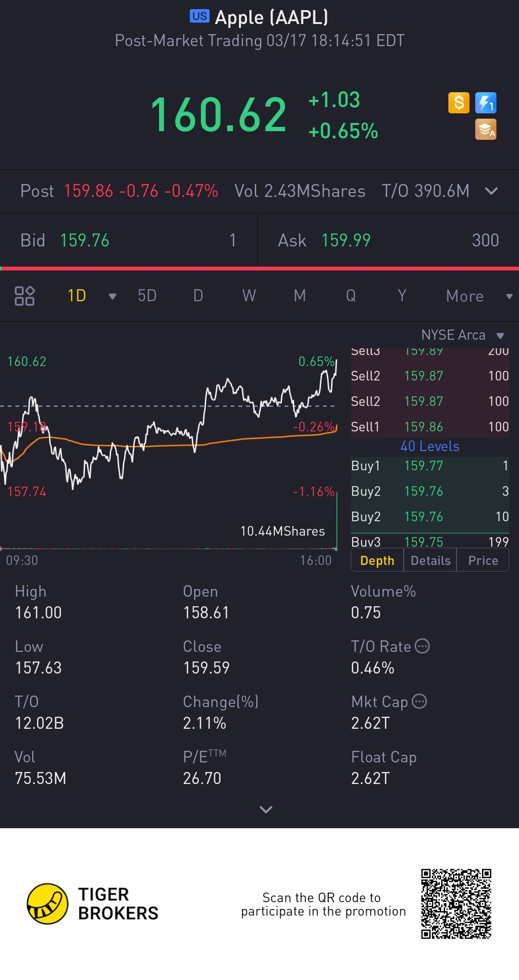519x980 pixels.
Task: Tap the promotion QR code
Action: tap(456, 904)
